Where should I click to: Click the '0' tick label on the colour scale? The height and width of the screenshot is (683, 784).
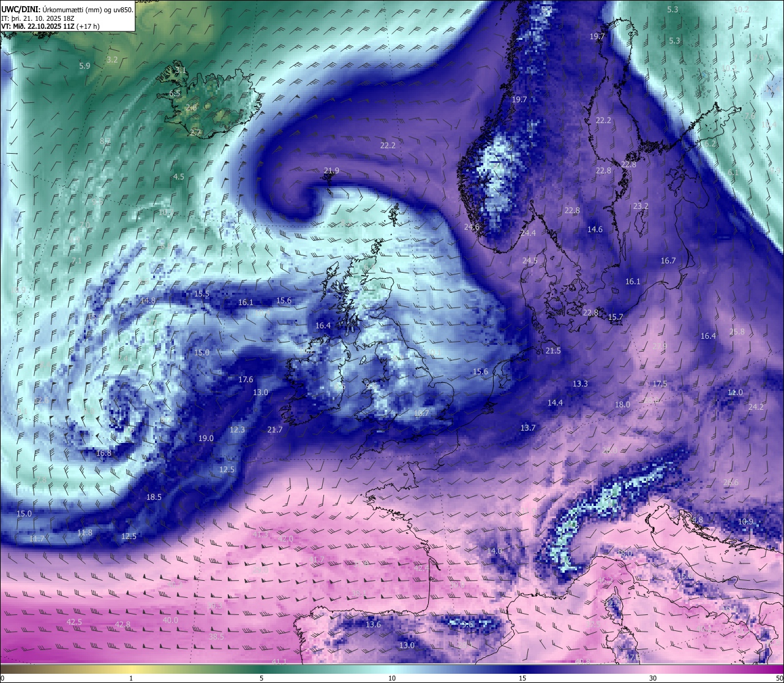click(x=2, y=678)
